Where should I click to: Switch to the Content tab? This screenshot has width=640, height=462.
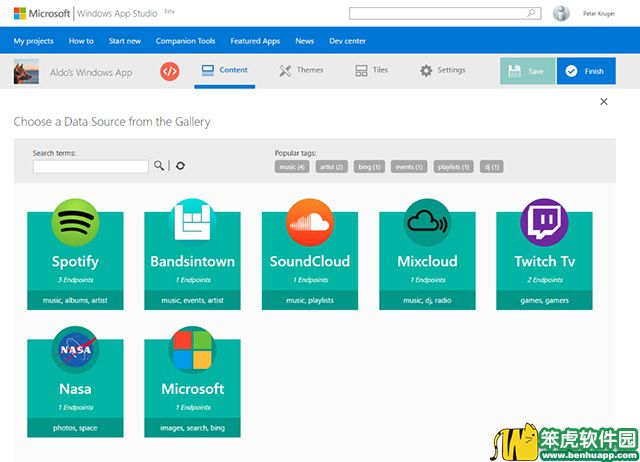(225, 70)
